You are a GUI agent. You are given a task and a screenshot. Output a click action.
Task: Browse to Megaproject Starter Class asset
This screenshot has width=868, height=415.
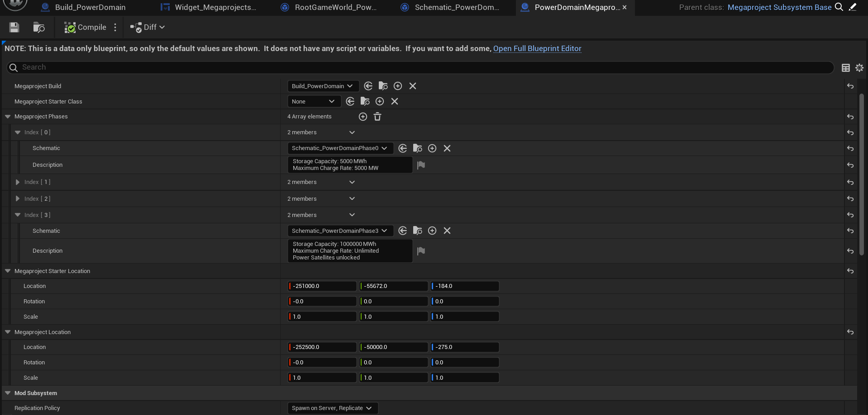tap(365, 101)
